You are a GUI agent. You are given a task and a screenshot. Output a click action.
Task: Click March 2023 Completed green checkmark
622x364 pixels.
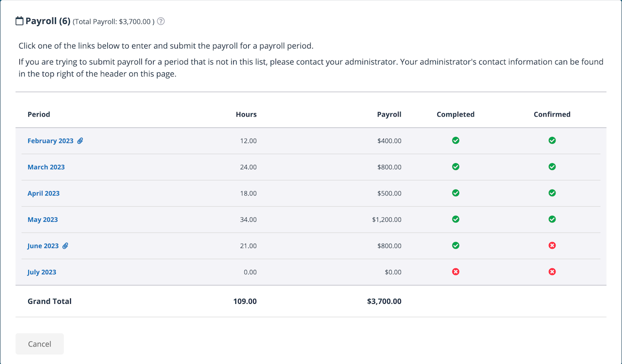tap(455, 167)
